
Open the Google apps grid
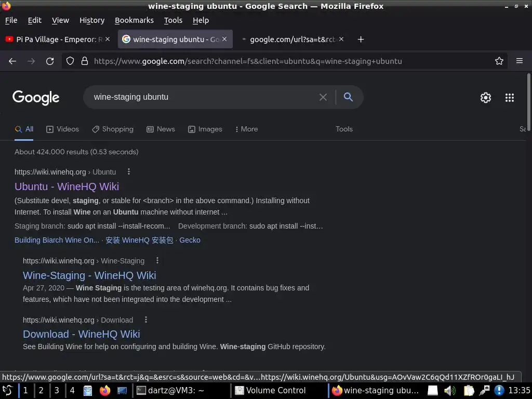point(510,98)
